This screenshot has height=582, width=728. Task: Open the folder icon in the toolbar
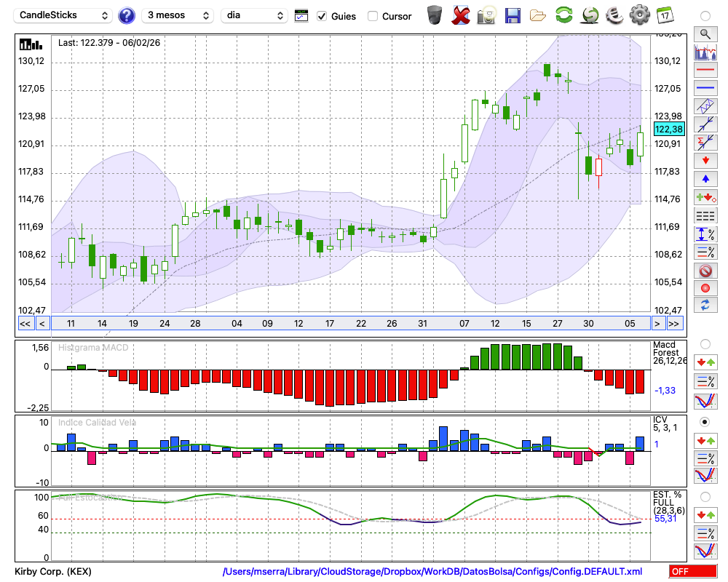click(538, 15)
